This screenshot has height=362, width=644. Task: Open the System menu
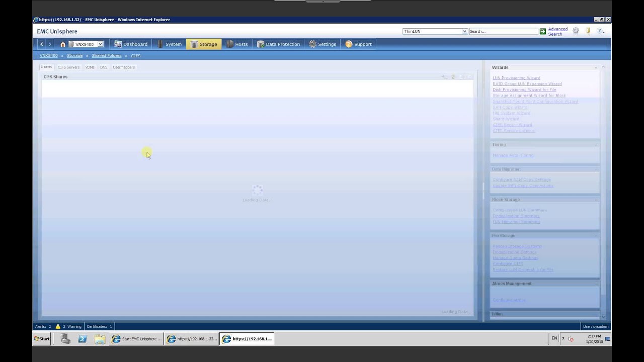pyautogui.click(x=170, y=44)
